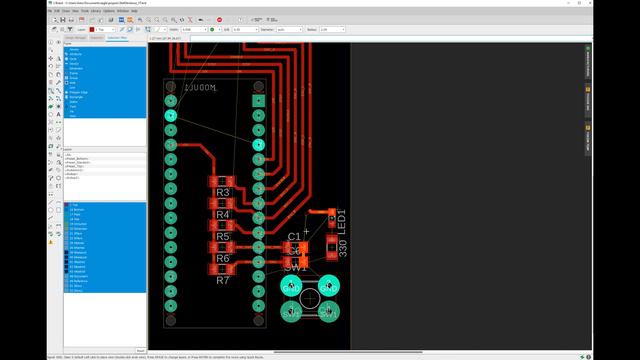Open the wire bend style dropdown
The image size is (640, 360).
[x=160, y=29]
